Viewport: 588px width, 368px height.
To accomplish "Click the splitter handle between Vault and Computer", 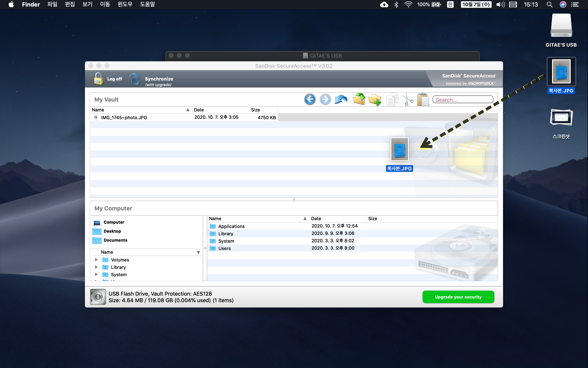I will (x=294, y=199).
